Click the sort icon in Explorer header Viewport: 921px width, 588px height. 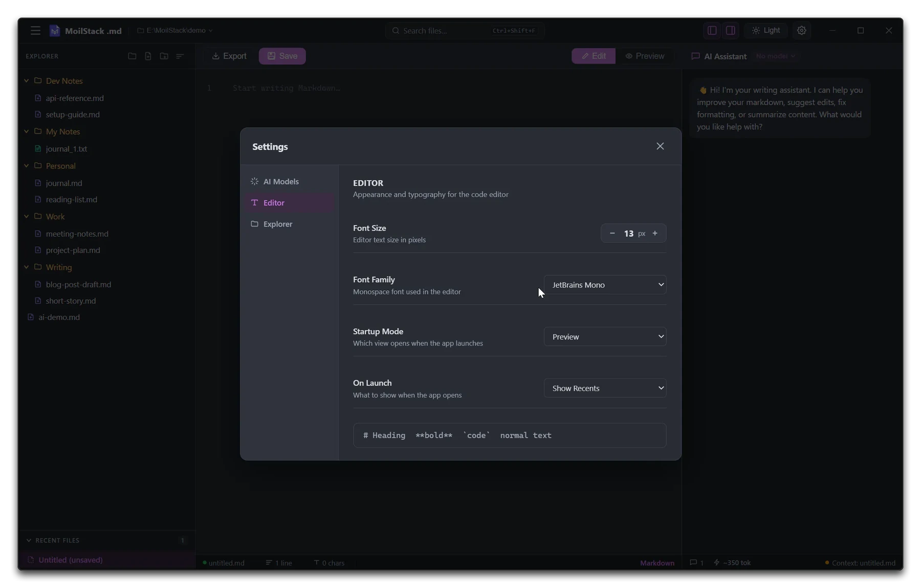[180, 56]
